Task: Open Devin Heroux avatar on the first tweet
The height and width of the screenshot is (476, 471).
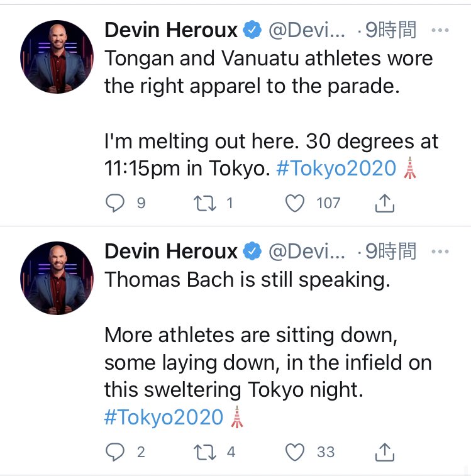Action: pyautogui.click(x=57, y=57)
